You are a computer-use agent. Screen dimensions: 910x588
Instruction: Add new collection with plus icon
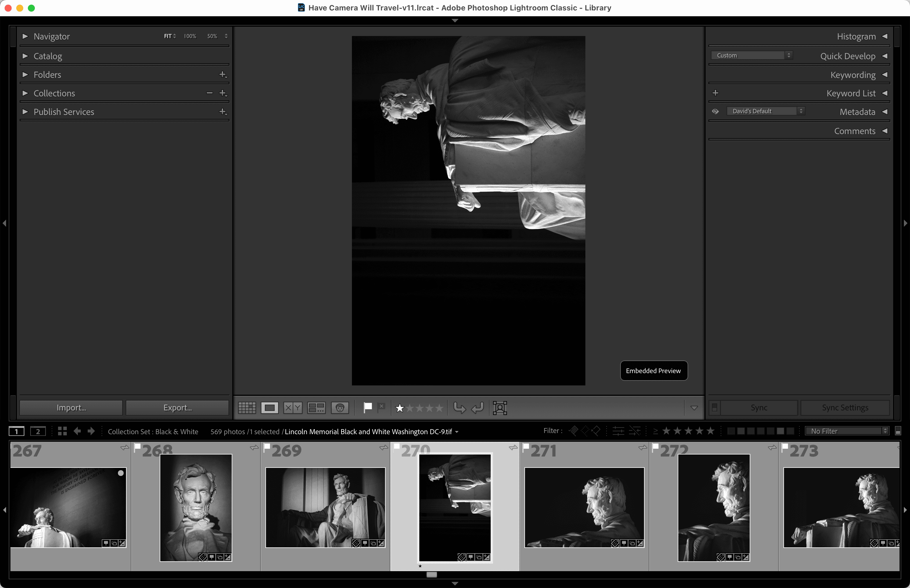click(x=223, y=93)
